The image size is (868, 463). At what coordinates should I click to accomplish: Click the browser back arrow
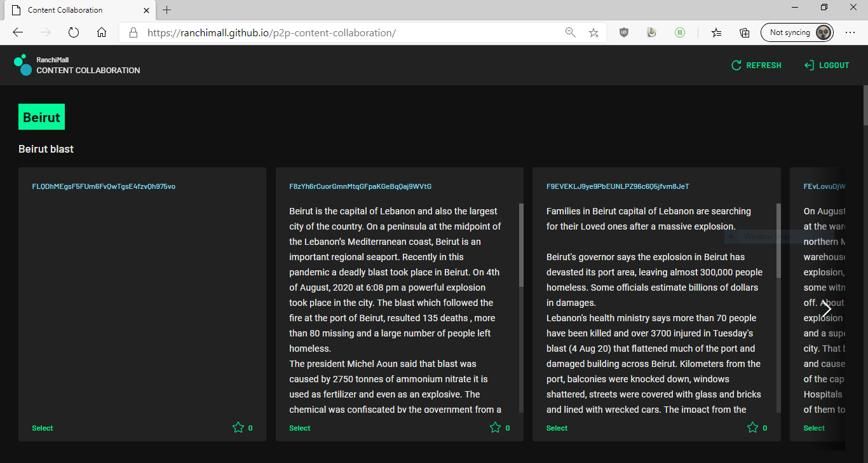click(x=18, y=32)
